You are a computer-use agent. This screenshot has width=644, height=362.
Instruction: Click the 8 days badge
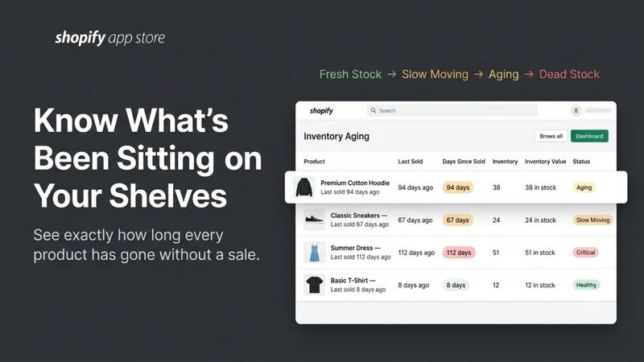tap(456, 285)
